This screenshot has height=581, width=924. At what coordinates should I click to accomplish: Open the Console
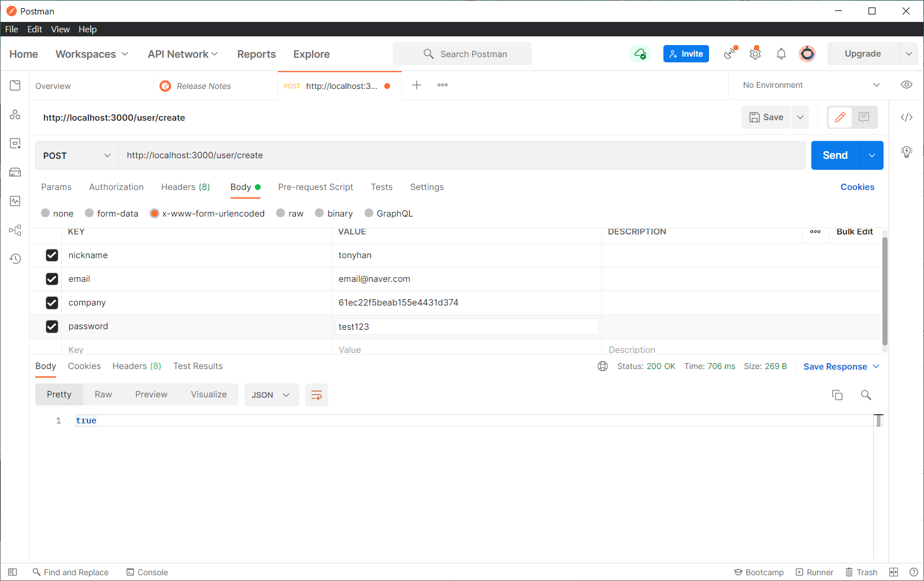[x=147, y=572]
